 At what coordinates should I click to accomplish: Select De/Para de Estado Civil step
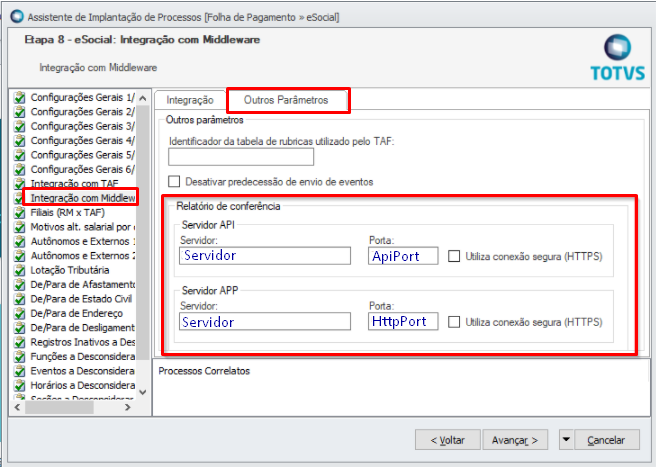coord(81,299)
